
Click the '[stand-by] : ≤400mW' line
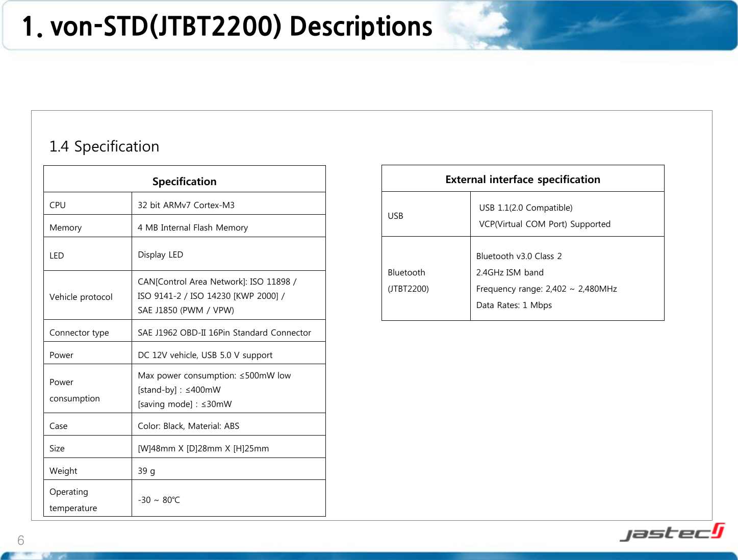pos(179,390)
